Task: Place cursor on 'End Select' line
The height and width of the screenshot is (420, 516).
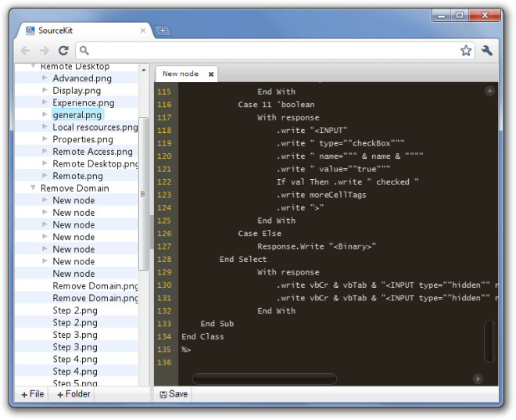Action: [x=243, y=260]
